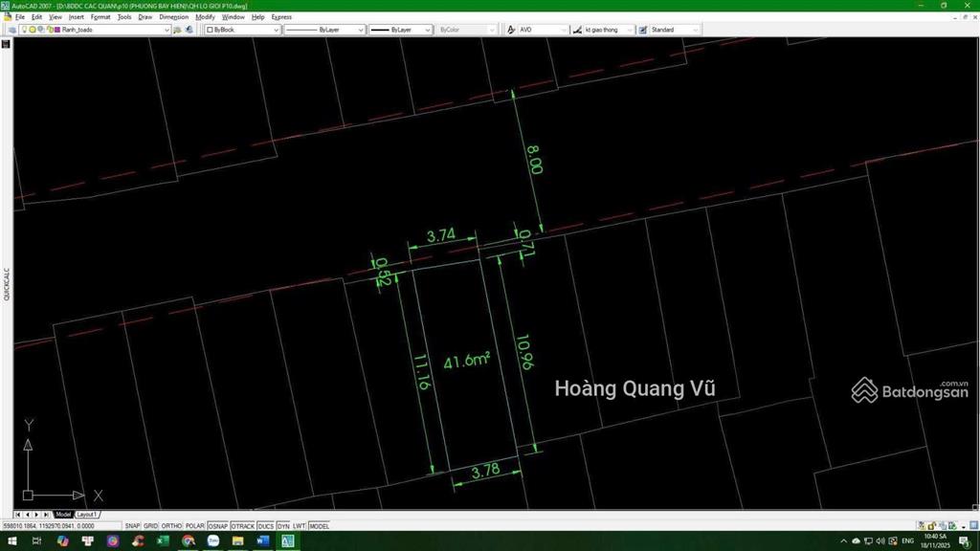Screen dimensions: 980x551
Task: Click the AutoCAD document icon in menu bar
Action: pyautogui.click(x=8, y=17)
